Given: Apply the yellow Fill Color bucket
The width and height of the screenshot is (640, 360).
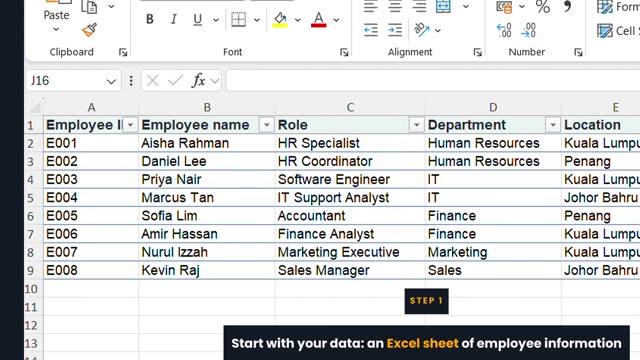Looking at the screenshot, I should point(280,19).
